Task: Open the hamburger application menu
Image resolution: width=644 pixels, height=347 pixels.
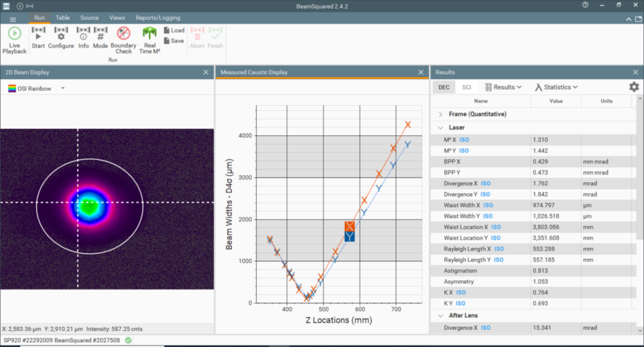Action: click(13, 19)
